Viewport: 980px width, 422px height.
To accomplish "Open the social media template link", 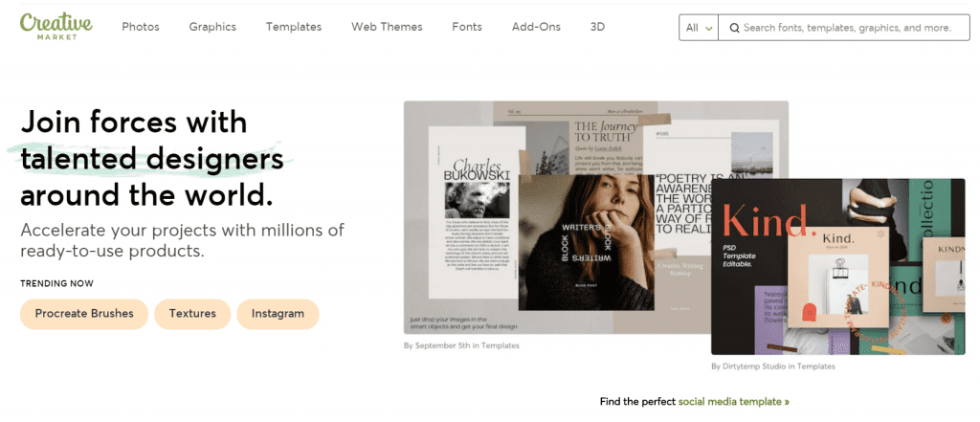I will (x=733, y=402).
